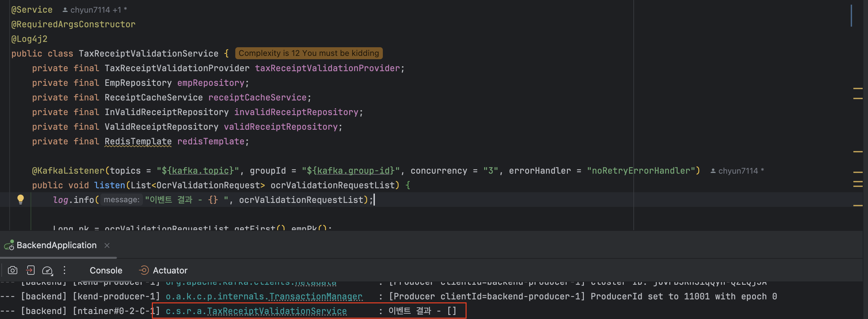Click the yellow lightbulb quick-fix icon
This screenshot has height=319, width=868.
21,199
